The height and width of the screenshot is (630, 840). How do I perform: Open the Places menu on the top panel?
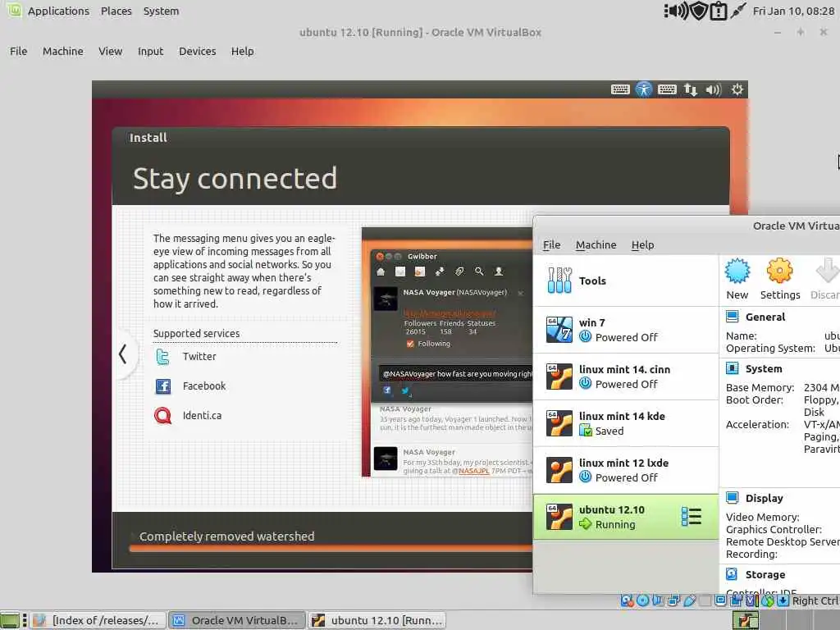click(116, 11)
